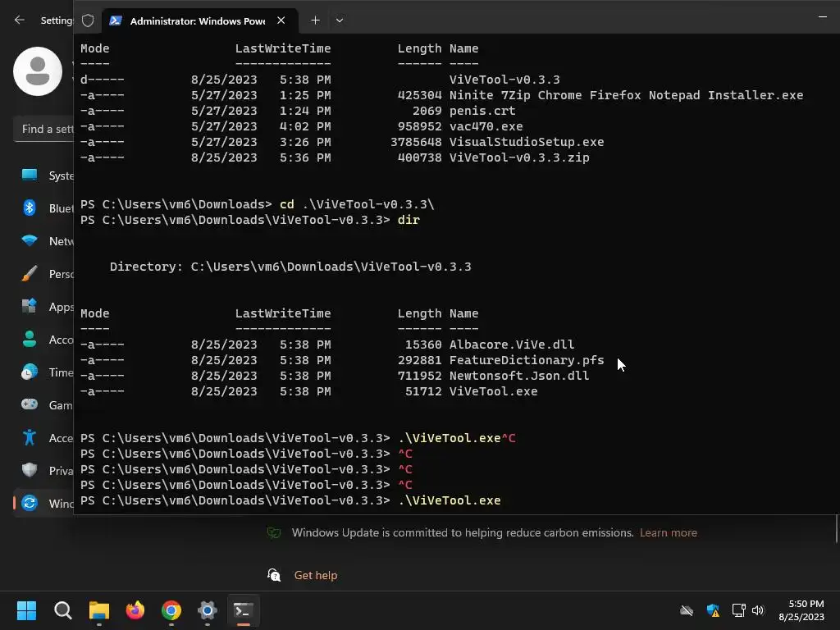Click the carbon emissions leaf icon
Screen dimensions: 840x630
(274, 532)
